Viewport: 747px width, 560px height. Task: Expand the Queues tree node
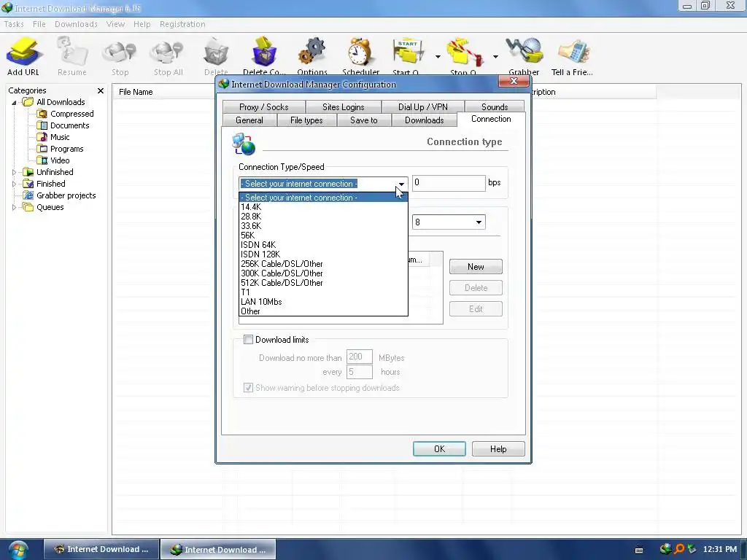[15, 207]
